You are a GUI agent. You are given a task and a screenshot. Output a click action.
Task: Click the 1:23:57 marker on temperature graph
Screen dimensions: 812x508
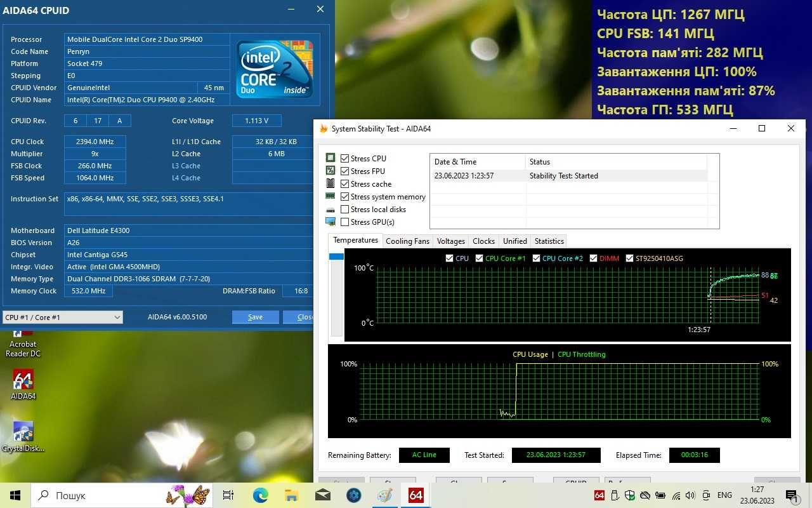699,330
